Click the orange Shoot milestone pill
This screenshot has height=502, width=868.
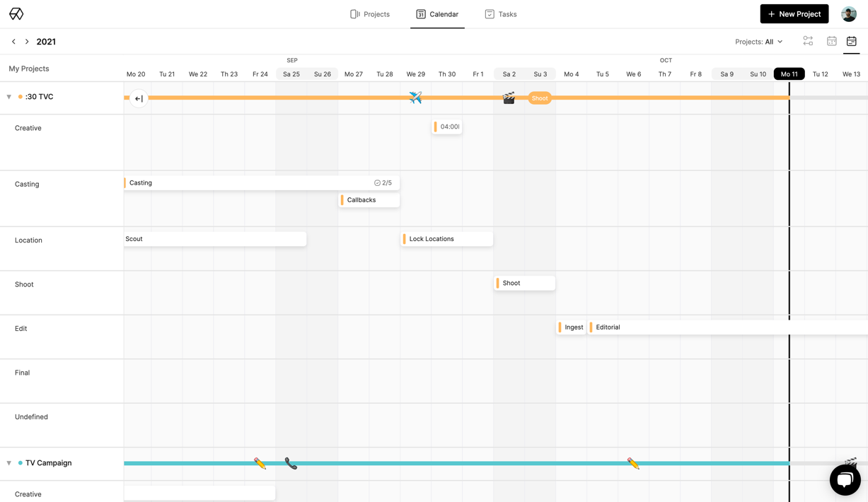(x=540, y=98)
